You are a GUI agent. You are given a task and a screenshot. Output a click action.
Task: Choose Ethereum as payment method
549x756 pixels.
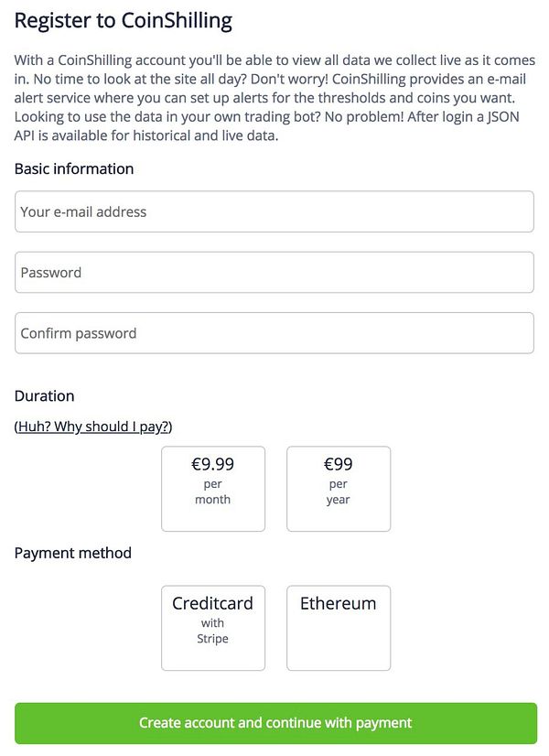[x=339, y=628]
